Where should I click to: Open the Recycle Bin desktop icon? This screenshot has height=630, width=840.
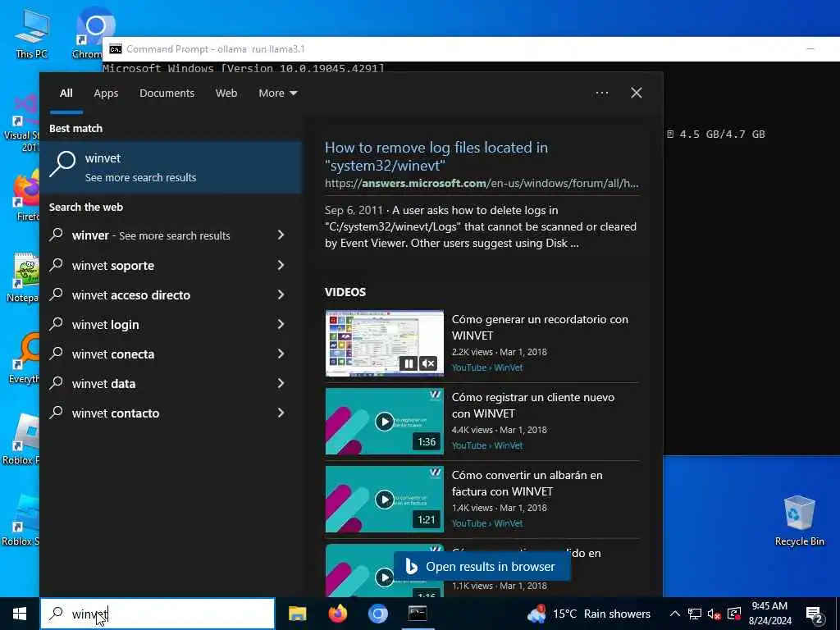pos(799,521)
